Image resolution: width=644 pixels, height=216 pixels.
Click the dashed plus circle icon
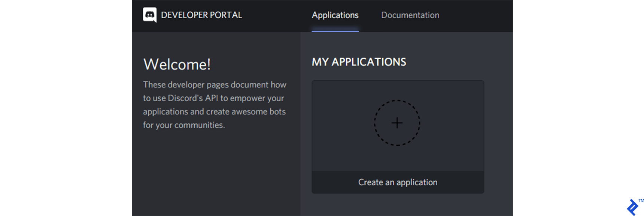tap(397, 123)
